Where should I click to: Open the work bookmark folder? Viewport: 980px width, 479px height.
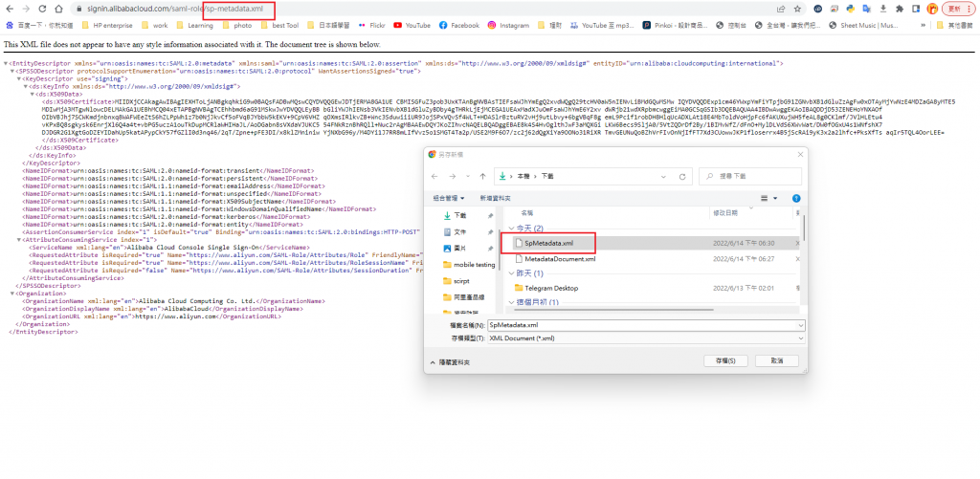[x=154, y=26]
